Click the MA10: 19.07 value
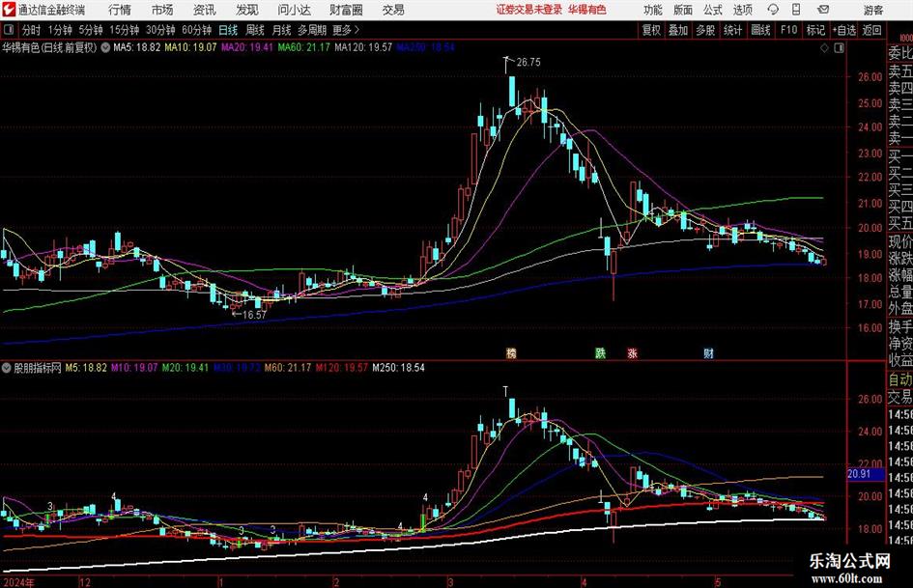This screenshot has height=588, width=913. 190,47
